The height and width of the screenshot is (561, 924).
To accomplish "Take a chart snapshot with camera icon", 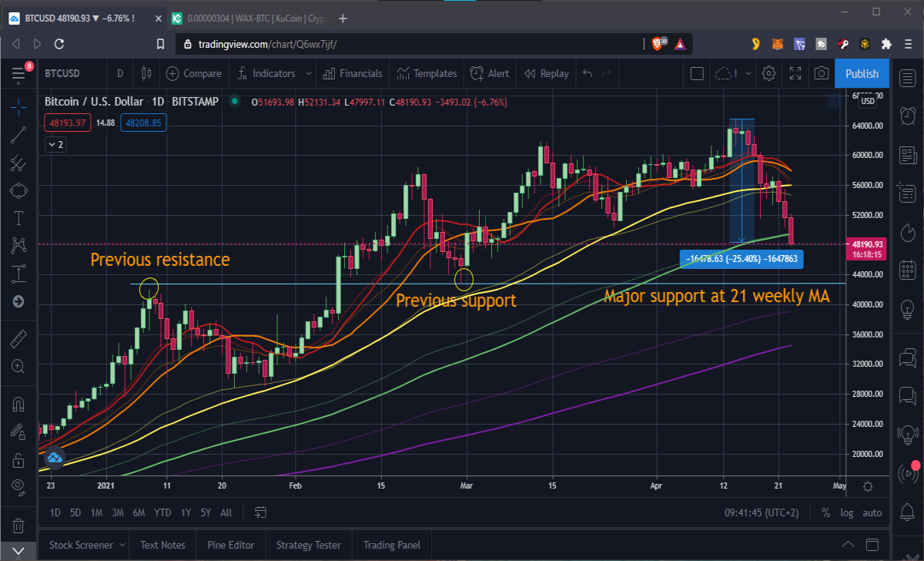I will pos(822,74).
